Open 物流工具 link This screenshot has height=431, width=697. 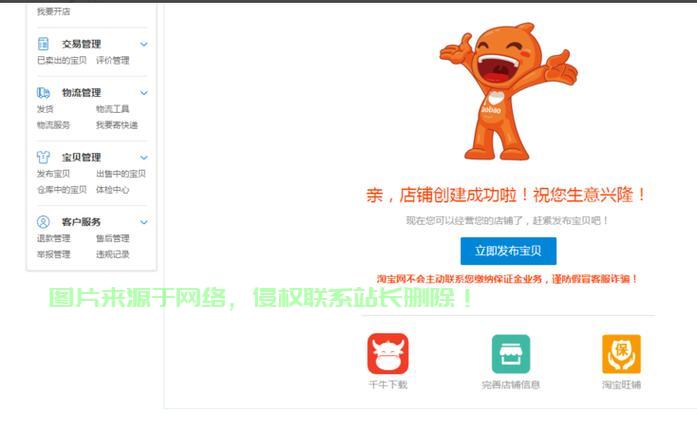(x=113, y=109)
